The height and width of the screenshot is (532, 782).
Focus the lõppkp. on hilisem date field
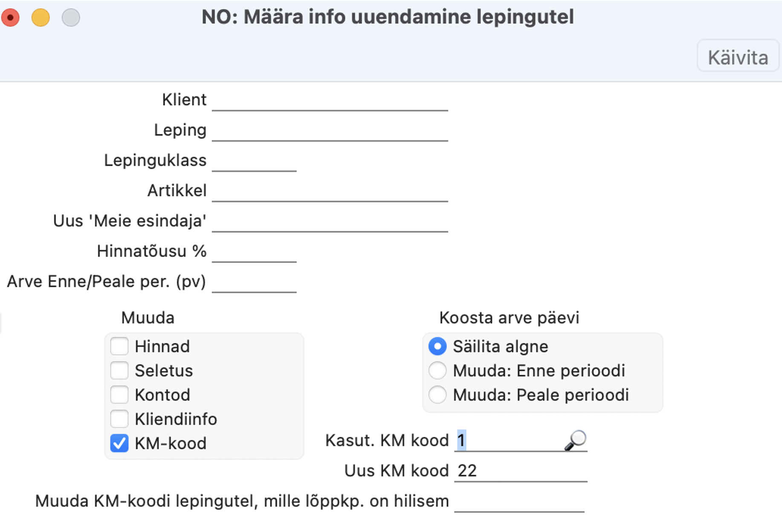[519, 501]
